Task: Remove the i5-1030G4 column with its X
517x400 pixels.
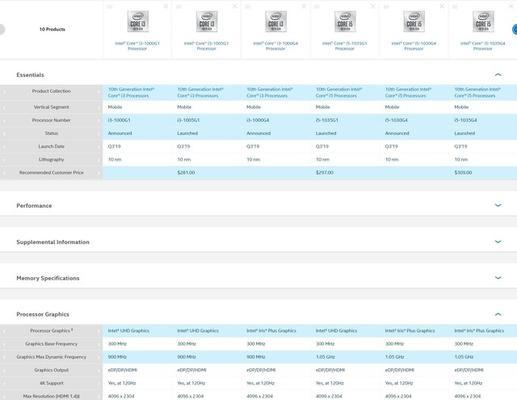Action: point(442,6)
